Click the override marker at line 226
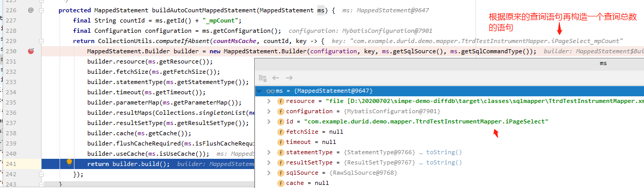 pos(31,10)
